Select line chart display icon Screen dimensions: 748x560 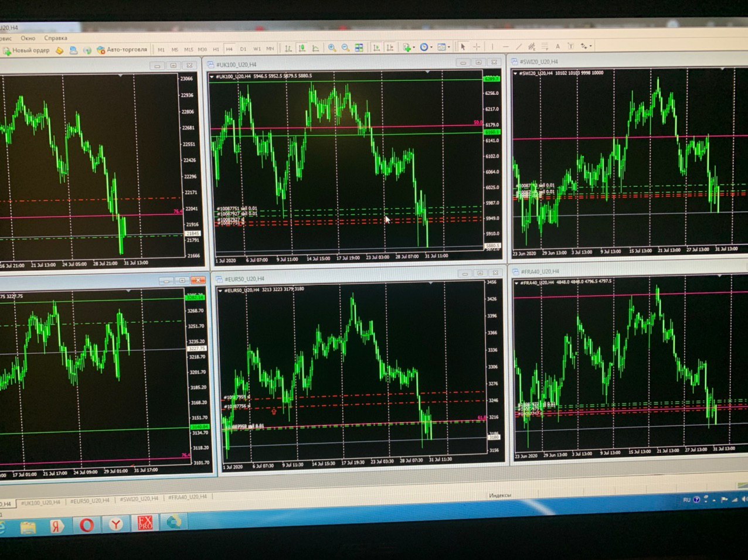(315, 48)
